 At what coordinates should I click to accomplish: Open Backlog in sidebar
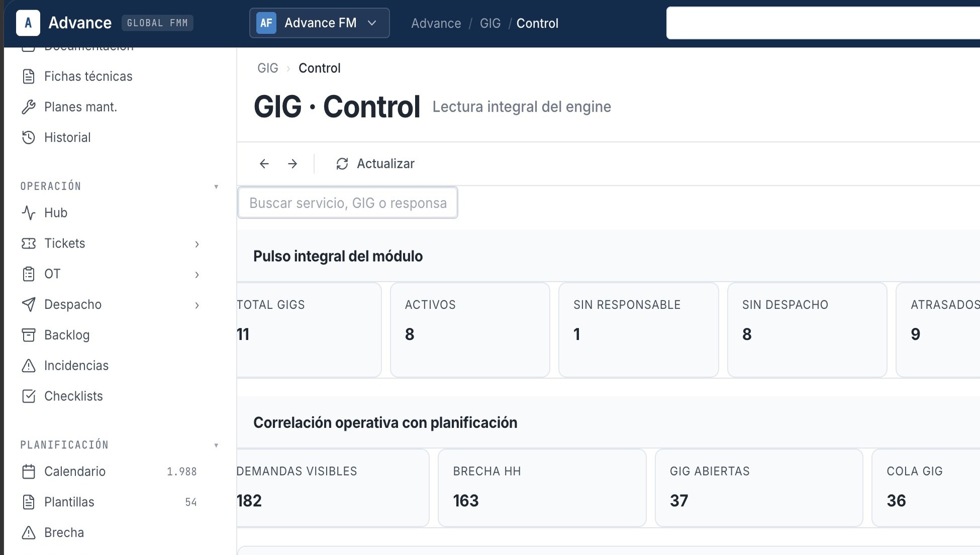pos(67,335)
